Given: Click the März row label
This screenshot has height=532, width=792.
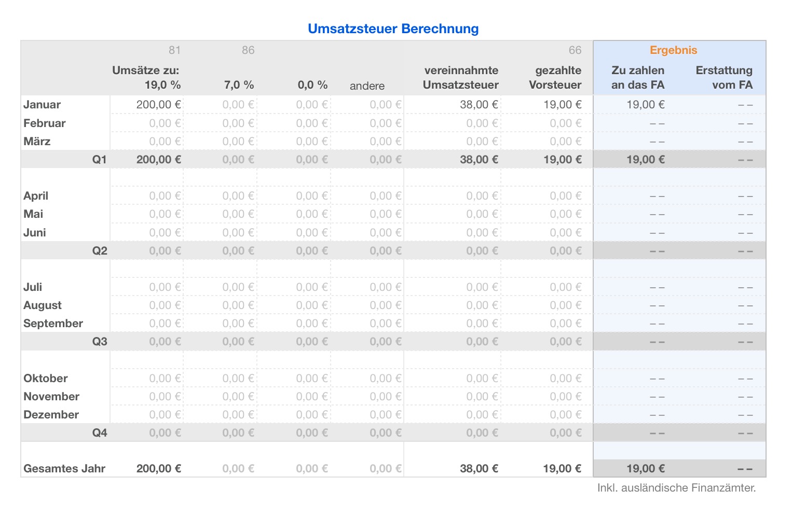Looking at the screenshot, I should (x=37, y=142).
